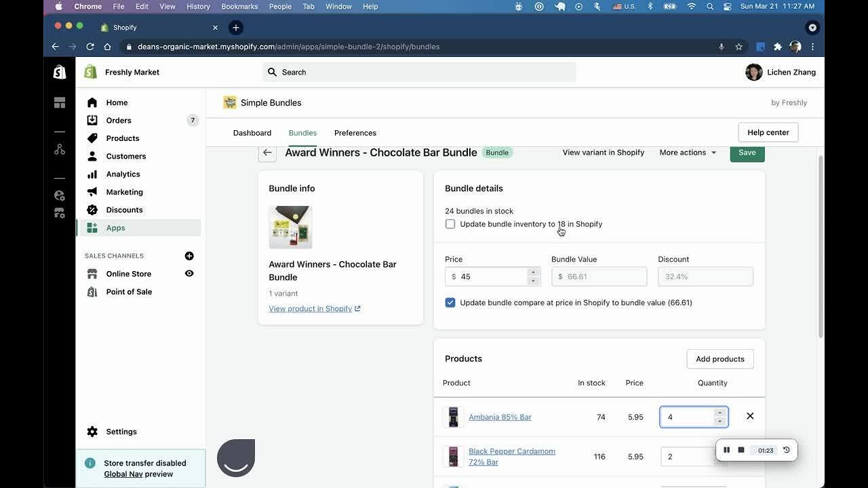Decrease the Price stepper value
This screenshot has height=488, width=868.
coord(534,281)
